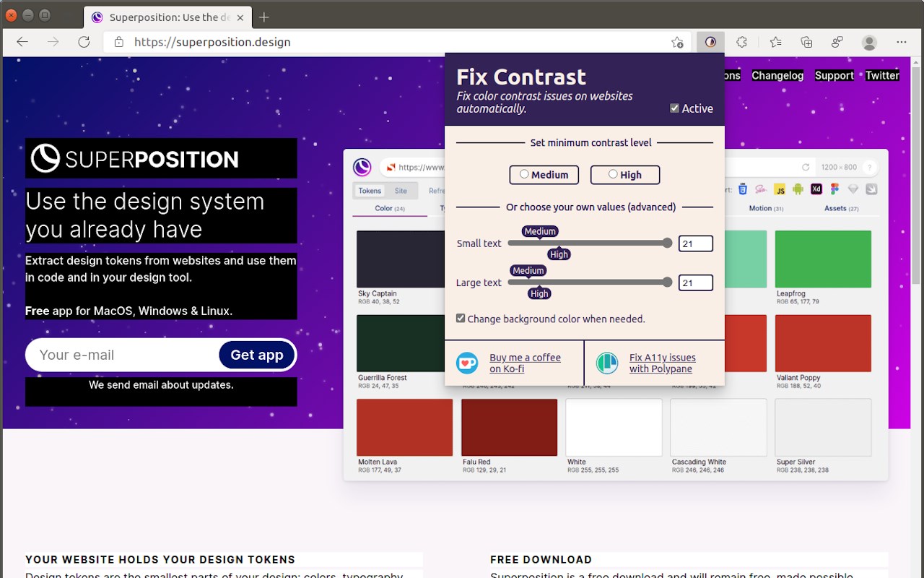
Task: Switch to the Superposition browser tab
Action: pyautogui.click(x=166, y=17)
